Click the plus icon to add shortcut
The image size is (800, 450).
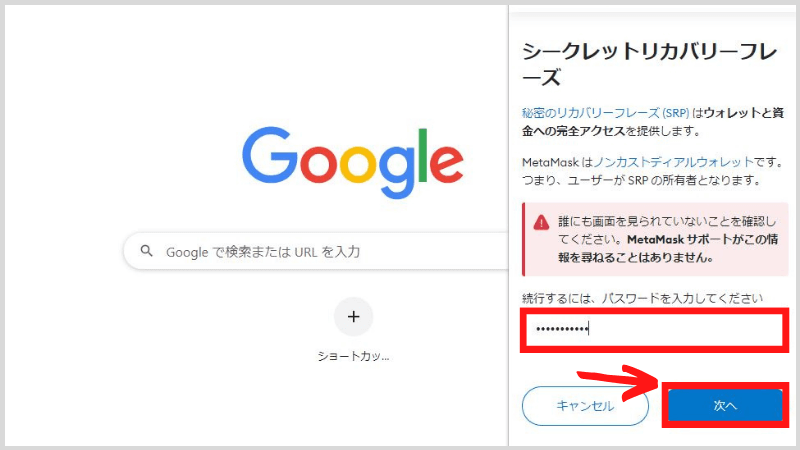pyautogui.click(x=354, y=317)
